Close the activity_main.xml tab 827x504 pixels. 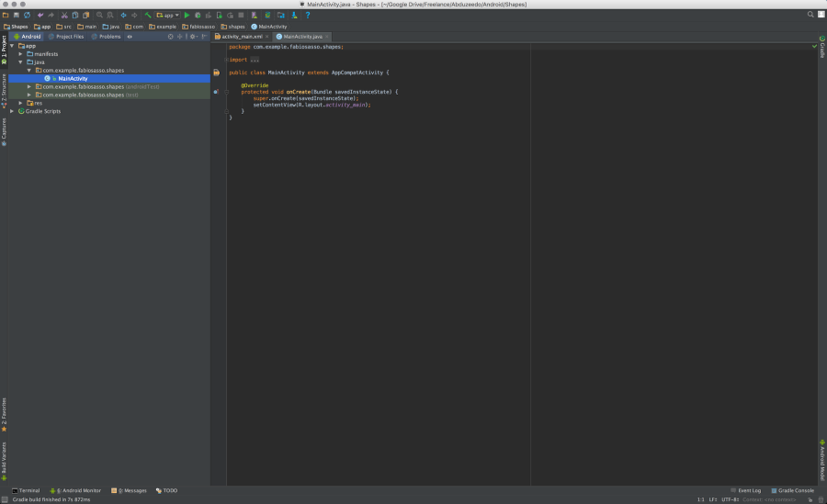[266, 37]
